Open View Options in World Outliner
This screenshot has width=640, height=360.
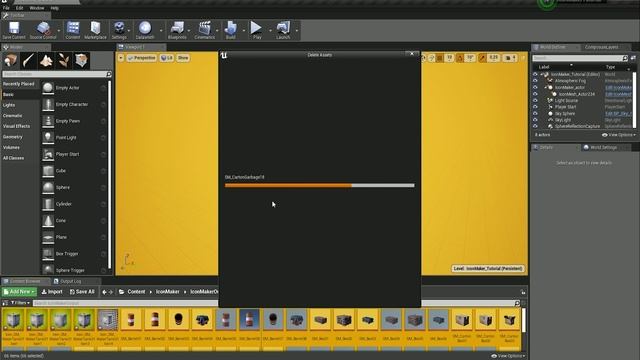pos(618,135)
